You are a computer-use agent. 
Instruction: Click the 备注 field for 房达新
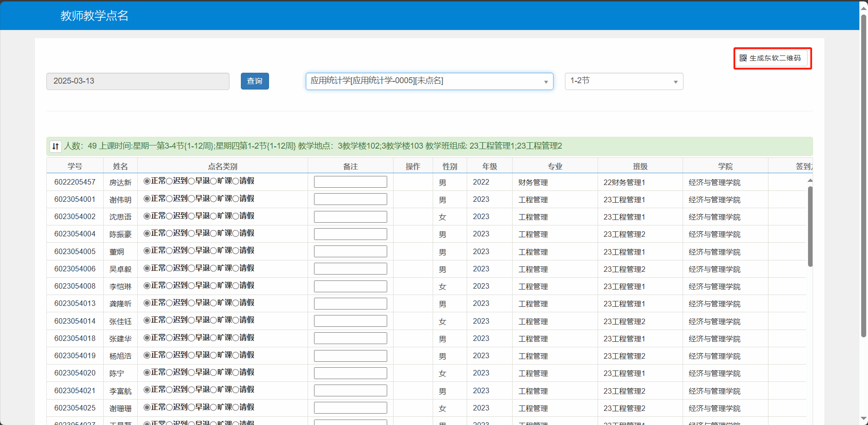(x=350, y=182)
